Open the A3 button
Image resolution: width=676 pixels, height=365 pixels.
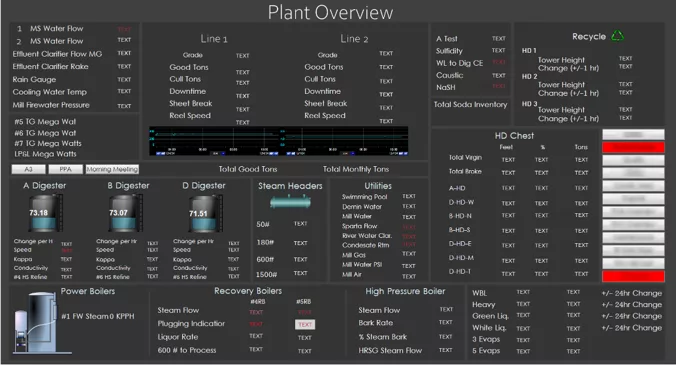[28, 169]
